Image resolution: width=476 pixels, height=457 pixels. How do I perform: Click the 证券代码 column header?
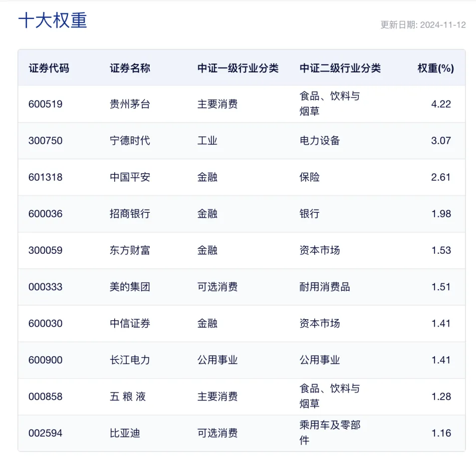[49, 68]
